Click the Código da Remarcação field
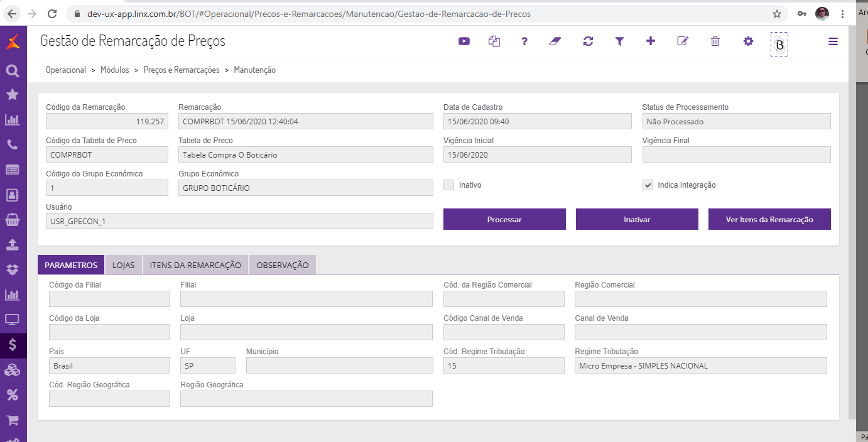868x442 pixels. tap(107, 121)
